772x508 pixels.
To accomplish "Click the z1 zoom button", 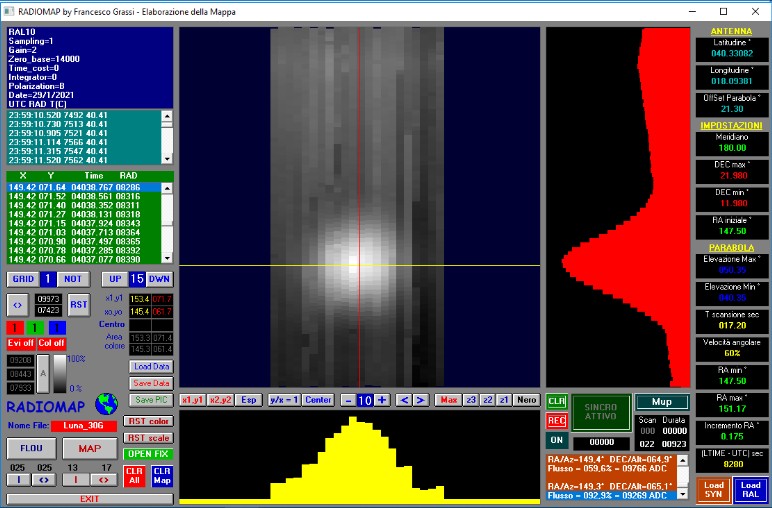I will pos(504,400).
